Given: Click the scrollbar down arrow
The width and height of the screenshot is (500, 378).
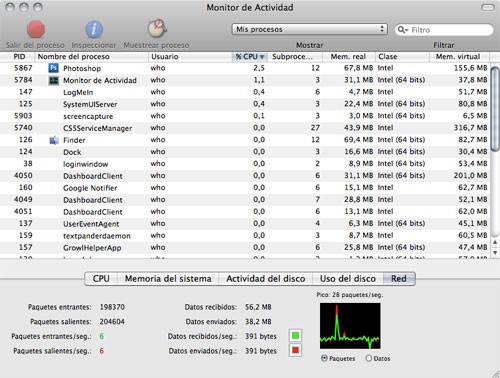Looking at the screenshot, I should click(x=495, y=253).
